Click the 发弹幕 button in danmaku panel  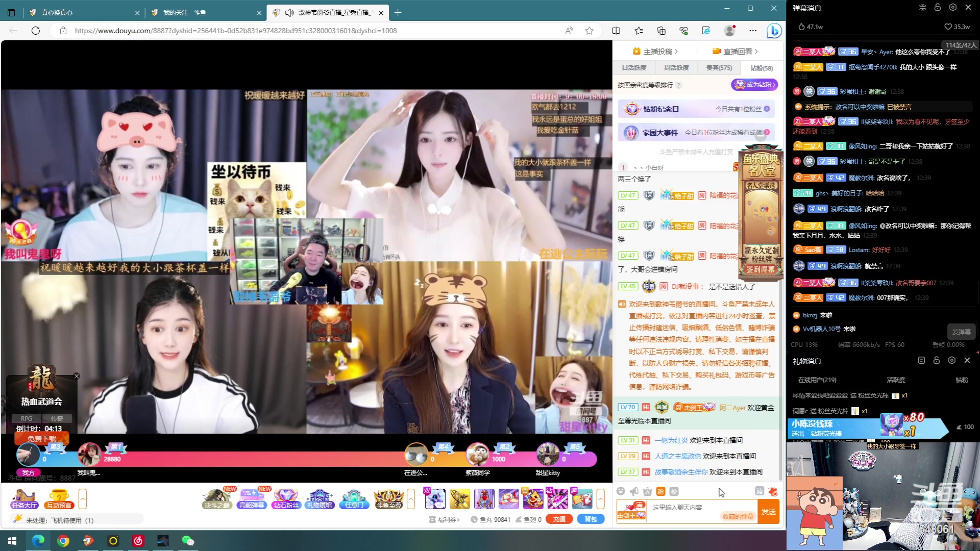click(961, 332)
